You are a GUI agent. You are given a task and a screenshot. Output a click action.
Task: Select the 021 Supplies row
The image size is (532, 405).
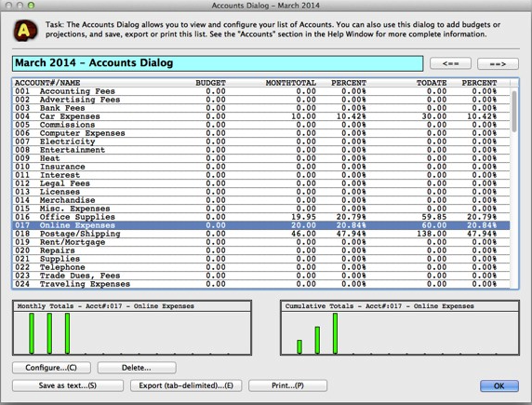[x=261, y=259]
